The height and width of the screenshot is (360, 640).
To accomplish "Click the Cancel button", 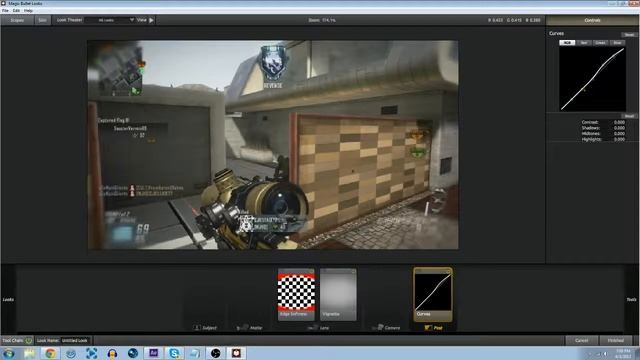I will (x=582, y=340).
